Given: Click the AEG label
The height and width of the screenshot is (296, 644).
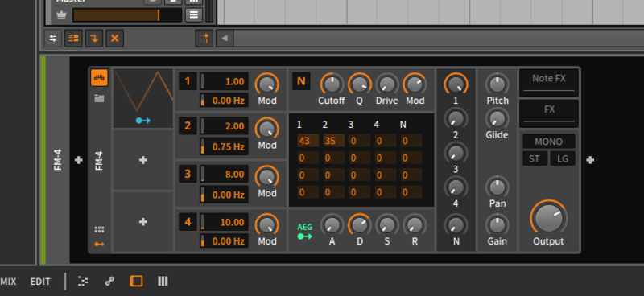Looking at the screenshot, I should point(305,227).
